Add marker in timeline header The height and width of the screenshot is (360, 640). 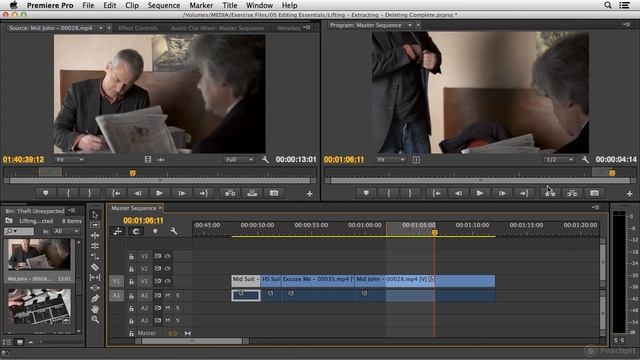155,231
